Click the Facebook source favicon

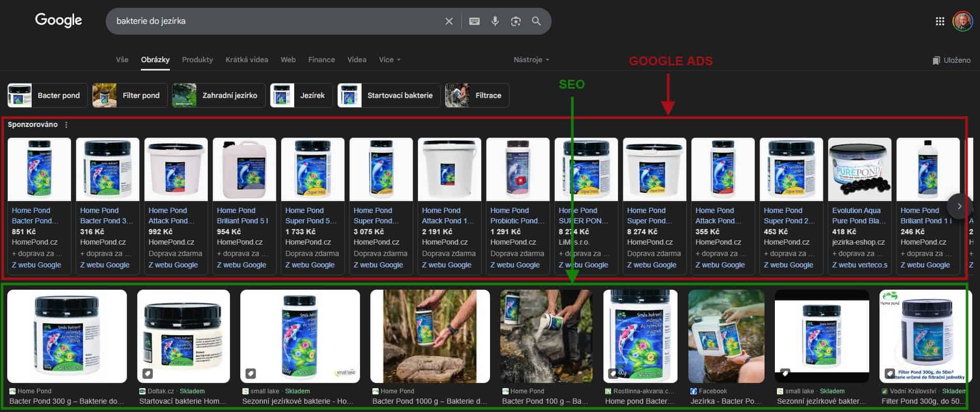[694, 391]
